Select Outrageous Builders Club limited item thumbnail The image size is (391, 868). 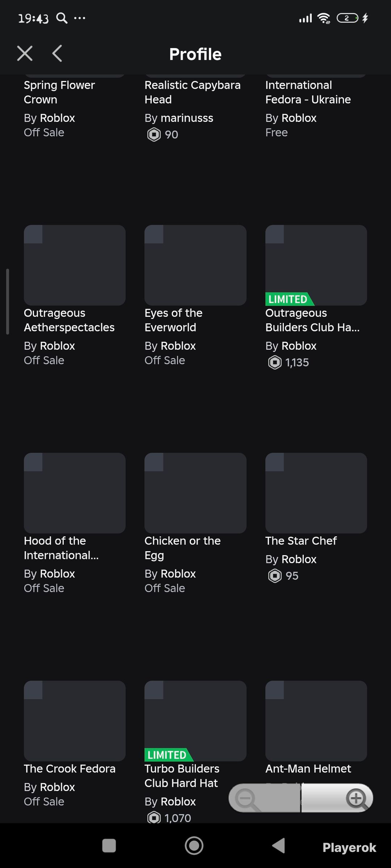tap(316, 265)
